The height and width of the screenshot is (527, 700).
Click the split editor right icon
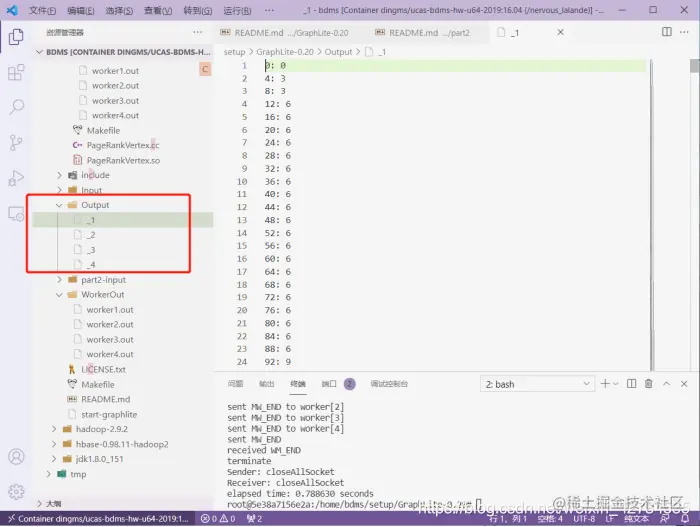[x=667, y=32]
